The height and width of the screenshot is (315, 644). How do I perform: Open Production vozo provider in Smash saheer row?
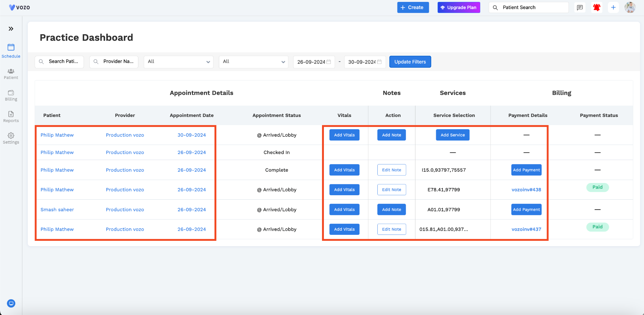[x=125, y=209]
